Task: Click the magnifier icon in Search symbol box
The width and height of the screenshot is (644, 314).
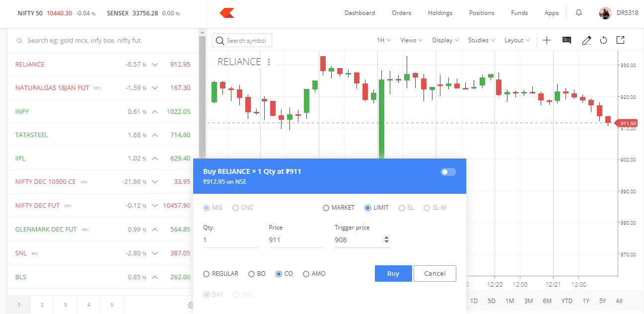Action: click(220, 41)
